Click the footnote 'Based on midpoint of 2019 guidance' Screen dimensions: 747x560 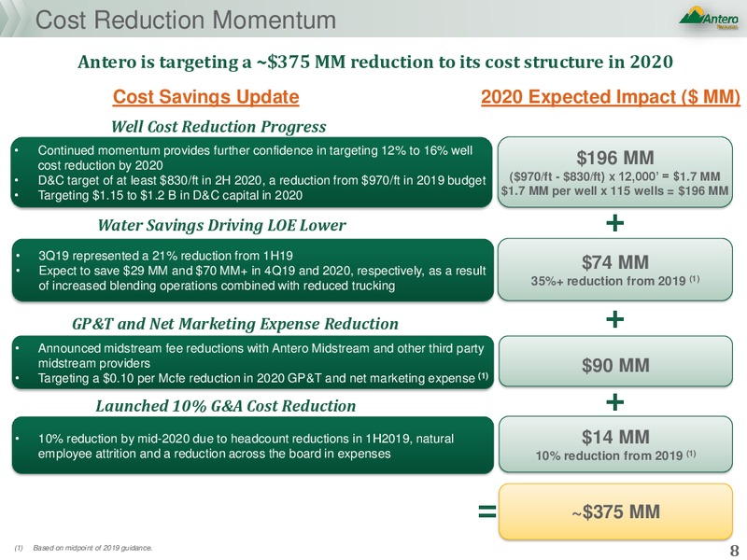click(x=92, y=548)
